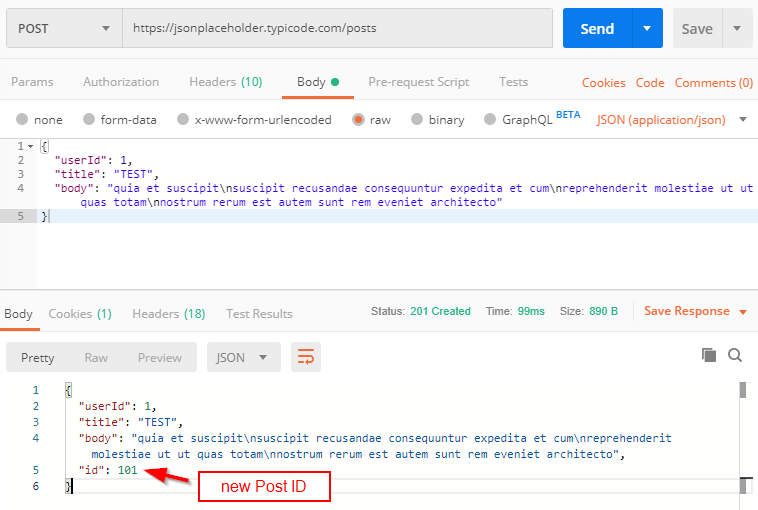Send the POST request
Image resolution: width=758 pixels, height=510 pixels.
pyautogui.click(x=598, y=28)
